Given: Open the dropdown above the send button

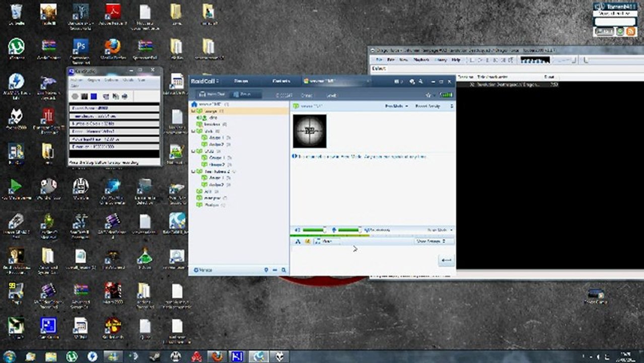Looking at the screenshot, I should 431,241.
